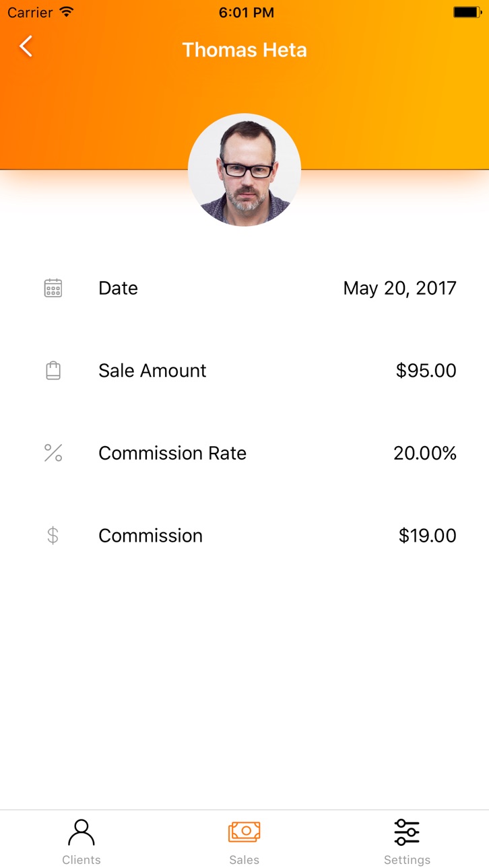Click the 20.00% commission rate value
Screen dimensions: 489x868
[x=425, y=453]
